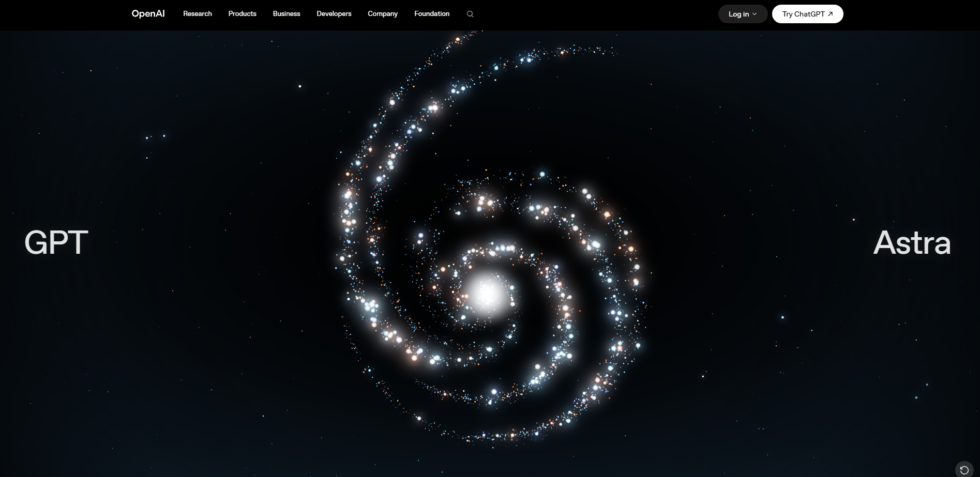Expand the Log in chevron arrow

(755, 14)
